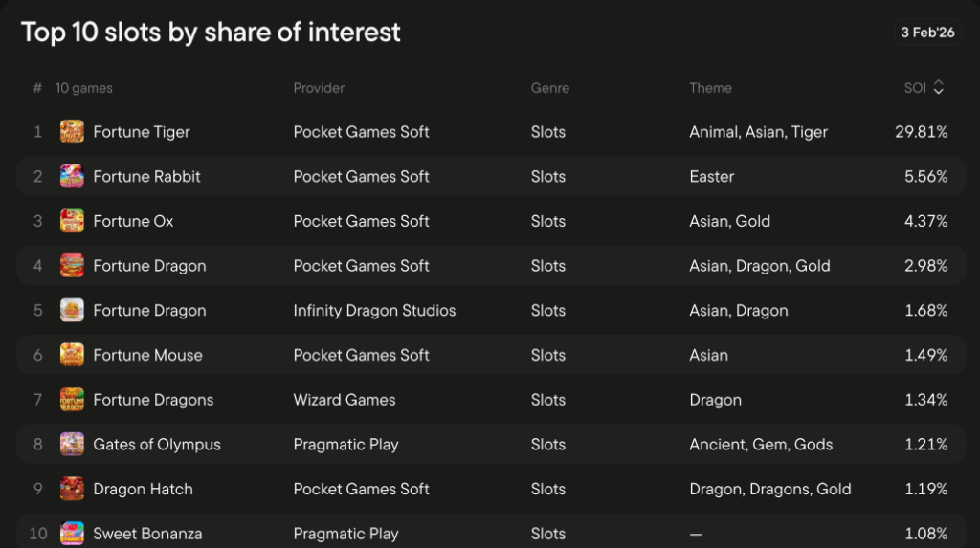Open the Fortune Tiger game name link
The width and height of the screenshot is (980, 548).
pyautogui.click(x=142, y=132)
